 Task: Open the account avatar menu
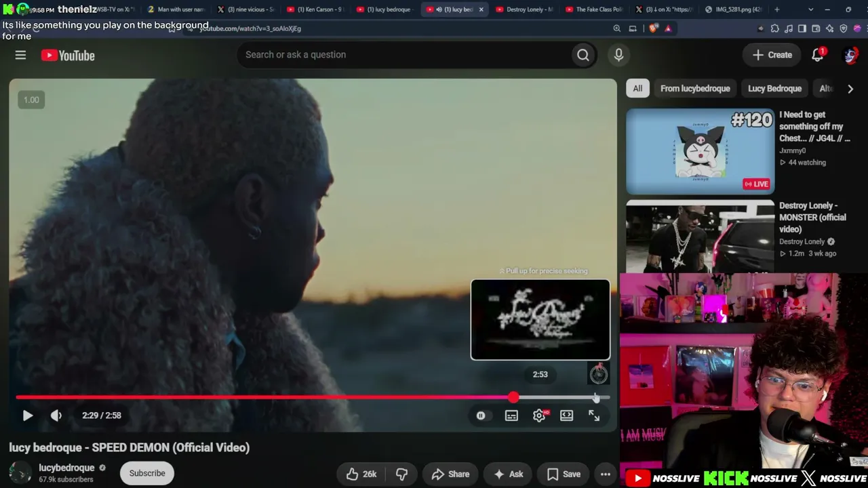[x=850, y=55]
